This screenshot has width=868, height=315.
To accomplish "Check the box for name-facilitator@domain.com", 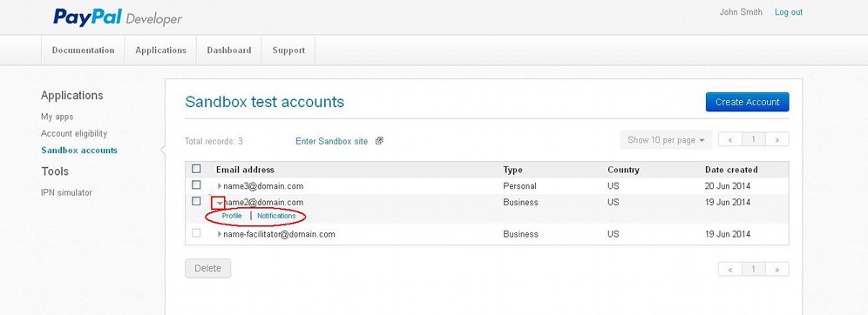I will (x=196, y=233).
